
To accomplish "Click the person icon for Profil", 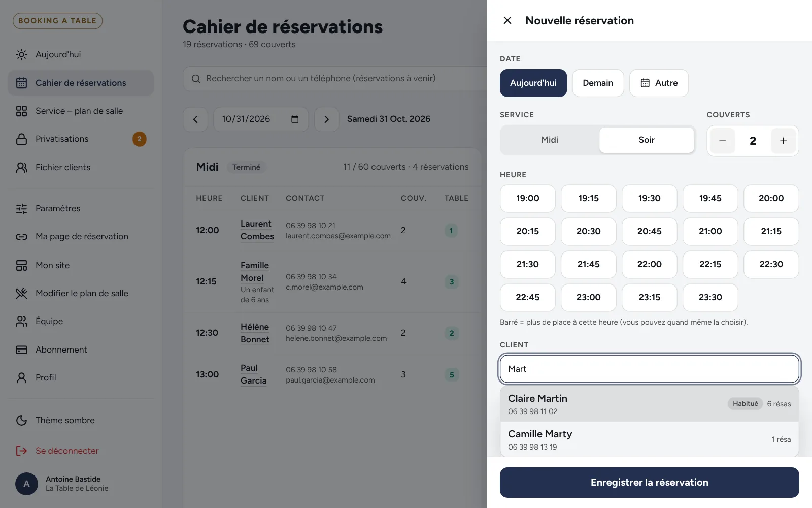I will [21, 377].
